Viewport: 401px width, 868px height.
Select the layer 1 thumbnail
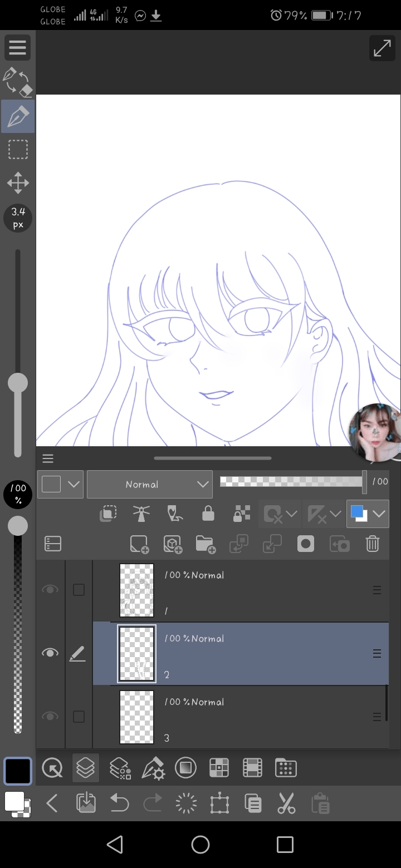tap(137, 590)
